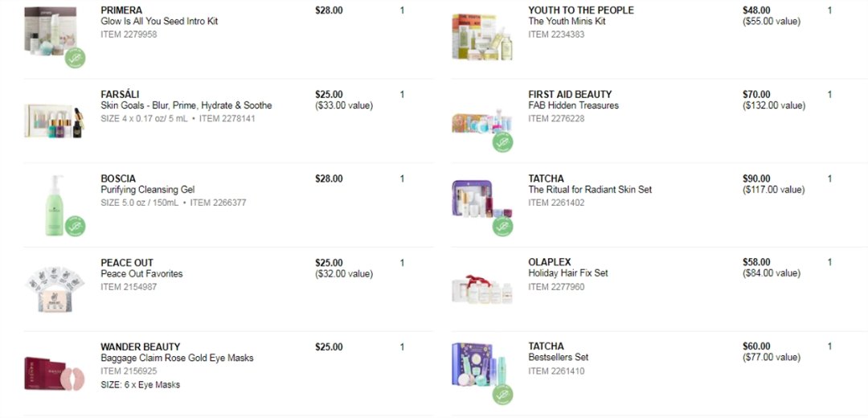This screenshot has height=418, width=868.
Task: Click the green clean badge on Primera kit
Action: point(76,58)
